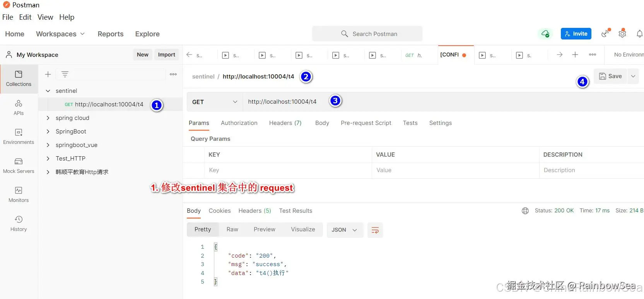Open the Collections sidebar panel
644x299 pixels.
tap(19, 79)
